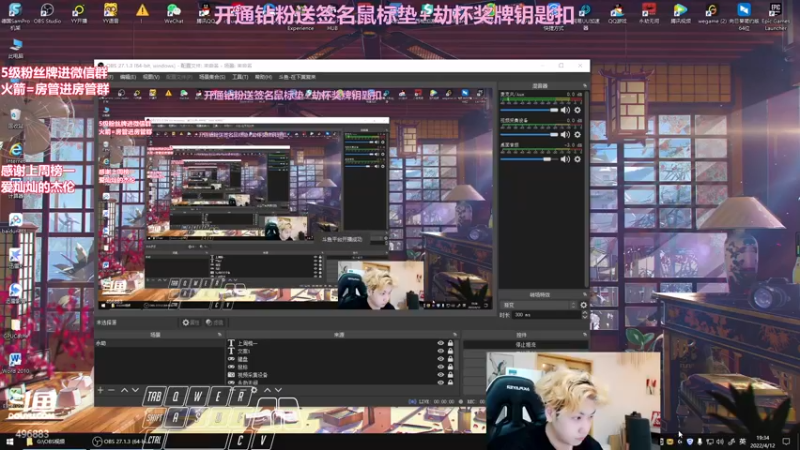Select the 小司 scene in Scenes list
Screen dimensions: 800x450
tap(159, 343)
